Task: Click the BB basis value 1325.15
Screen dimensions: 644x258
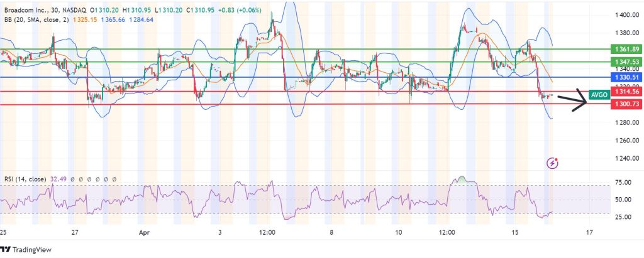Action: (x=86, y=19)
